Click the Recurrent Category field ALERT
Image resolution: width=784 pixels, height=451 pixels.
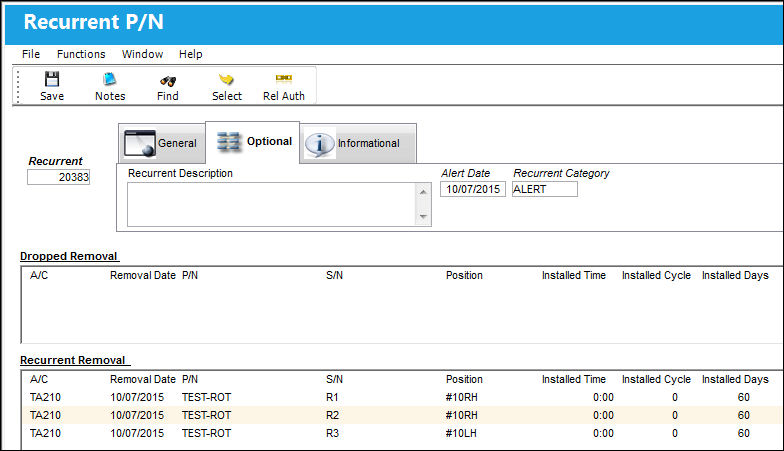[x=544, y=189]
